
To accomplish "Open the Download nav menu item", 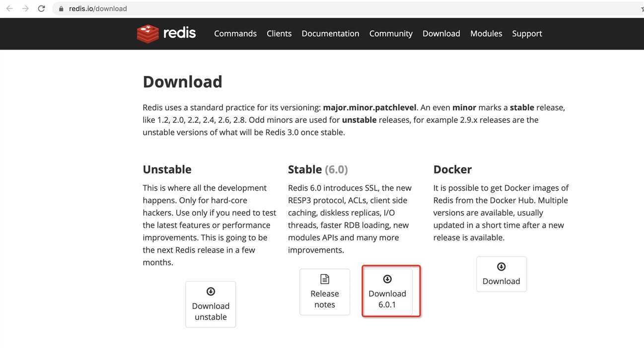I will click(x=441, y=33).
